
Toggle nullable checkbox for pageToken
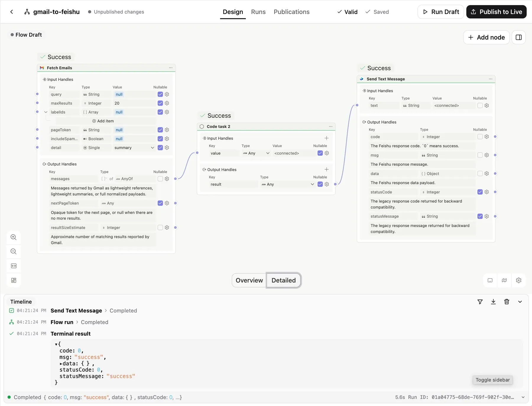coord(160,130)
